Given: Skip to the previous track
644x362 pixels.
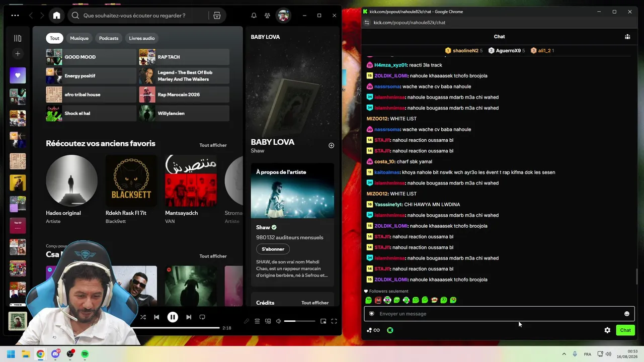Looking at the screenshot, I should coord(156,317).
